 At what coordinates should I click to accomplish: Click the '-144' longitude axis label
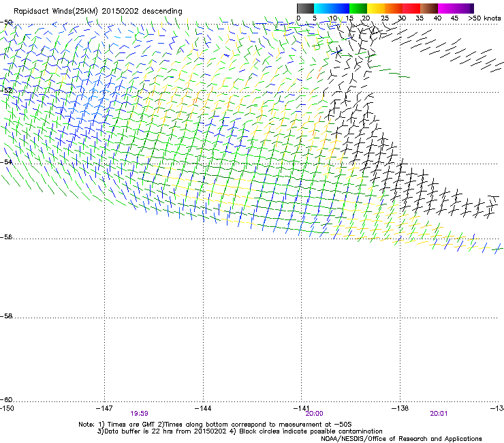(x=203, y=408)
